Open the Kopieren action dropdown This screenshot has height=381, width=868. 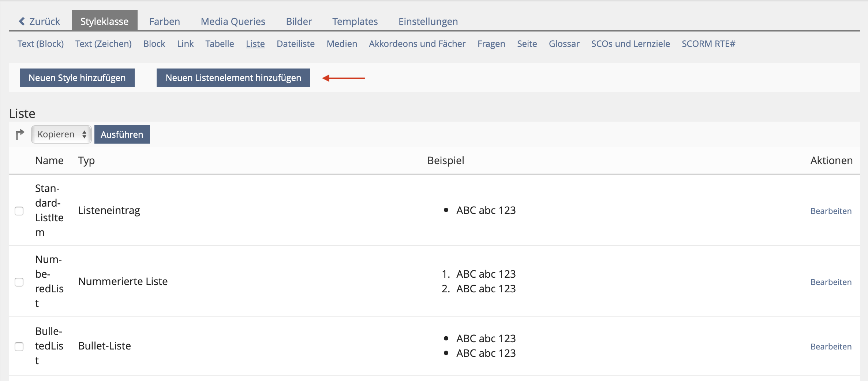click(61, 134)
